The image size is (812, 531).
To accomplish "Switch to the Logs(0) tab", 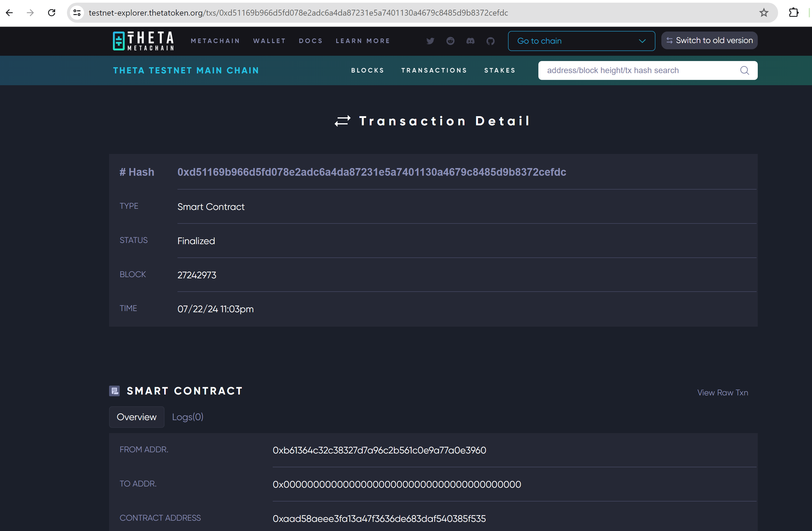I will pos(188,417).
